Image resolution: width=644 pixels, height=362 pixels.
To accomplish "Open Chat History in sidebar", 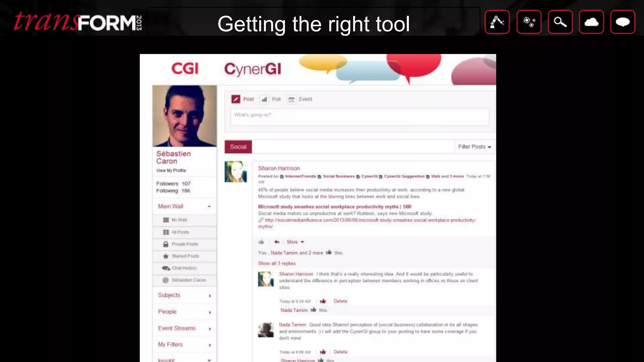I will 185,268.
